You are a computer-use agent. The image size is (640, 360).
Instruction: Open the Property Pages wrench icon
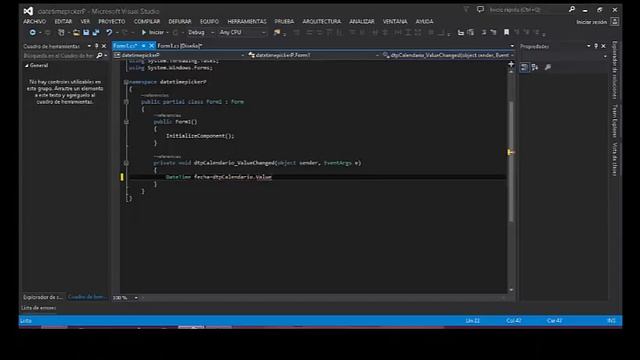tap(548, 67)
